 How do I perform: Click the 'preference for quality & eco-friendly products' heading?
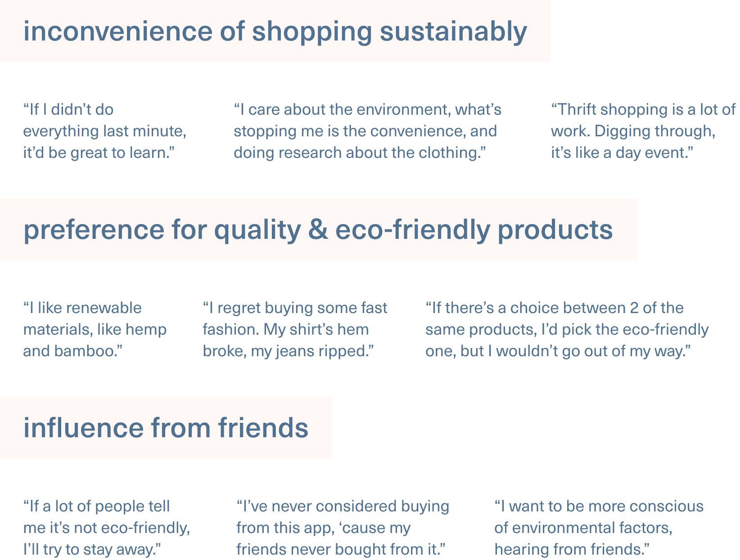pos(318,230)
